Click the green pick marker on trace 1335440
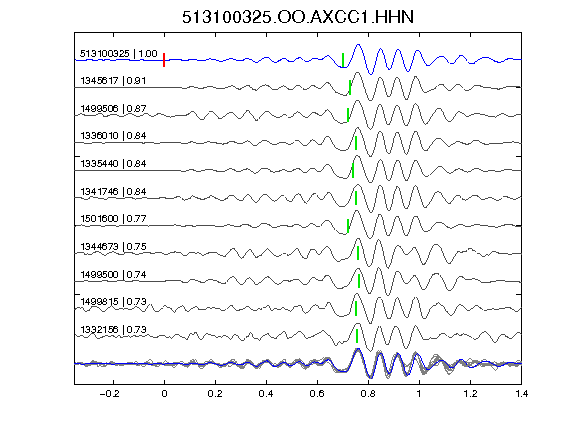The image size is (576, 432). pos(353,170)
